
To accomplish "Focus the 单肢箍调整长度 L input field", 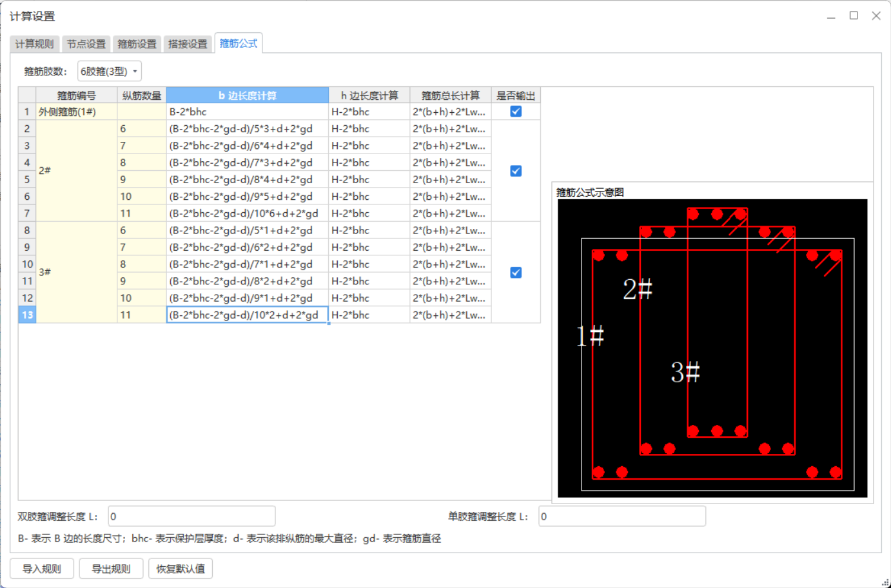I will click(622, 516).
